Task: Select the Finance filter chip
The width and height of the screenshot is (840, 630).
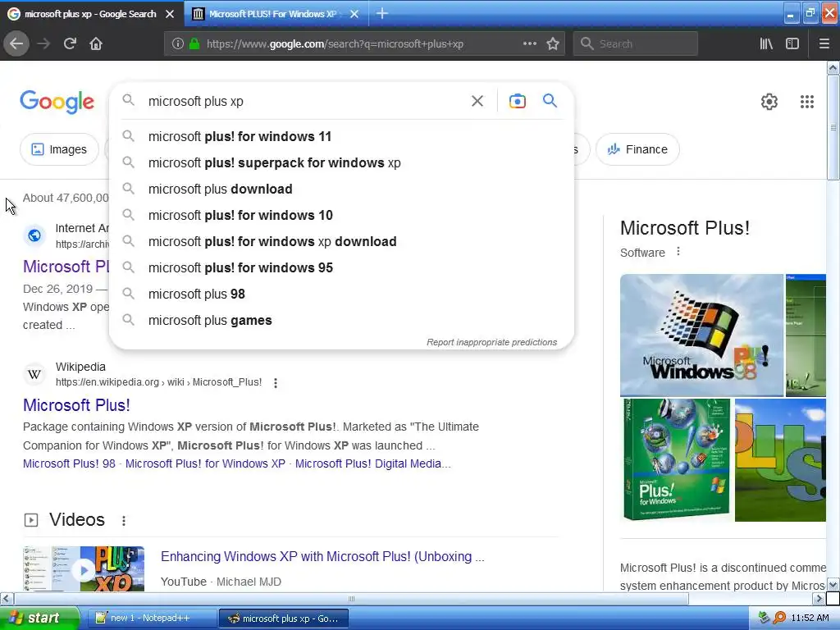Action: pyautogui.click(x=637, y=149)
